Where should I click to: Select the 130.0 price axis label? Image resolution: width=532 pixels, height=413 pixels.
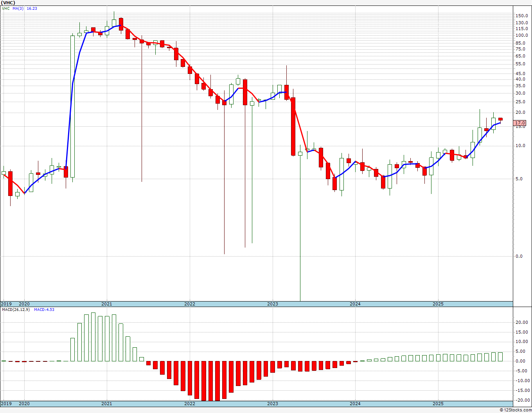(x=522, y=23)
